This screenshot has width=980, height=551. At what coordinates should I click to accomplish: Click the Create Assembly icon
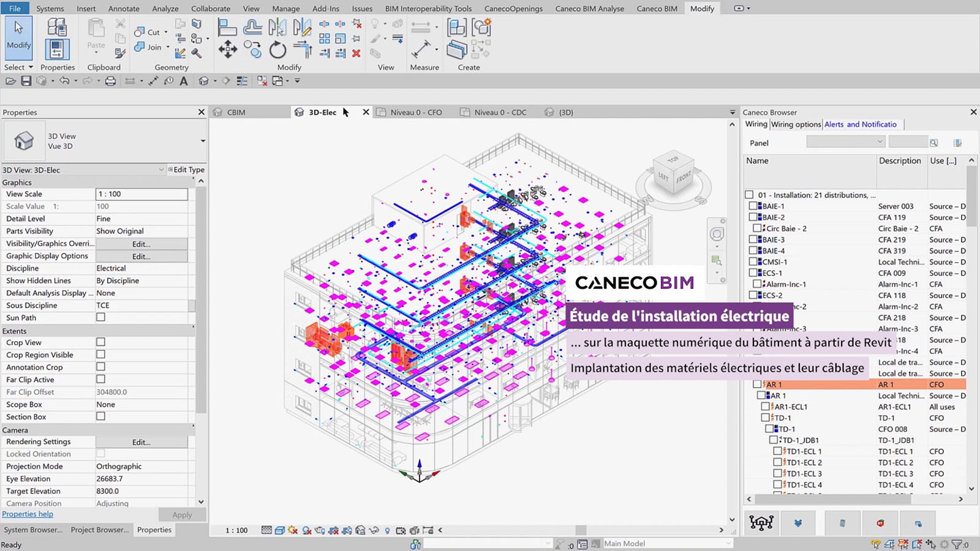[x=456, y=28]
